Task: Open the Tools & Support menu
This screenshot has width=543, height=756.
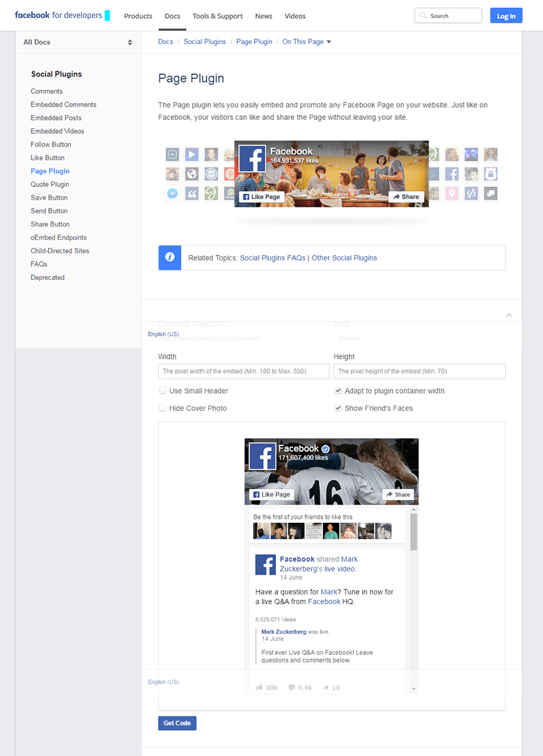Action: click(x=217, y=16)
